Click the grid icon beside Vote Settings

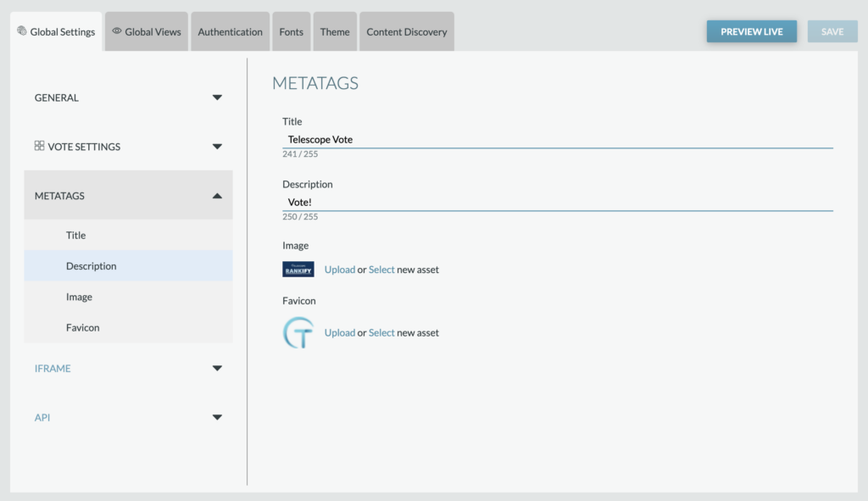click(x=39, y=146)
